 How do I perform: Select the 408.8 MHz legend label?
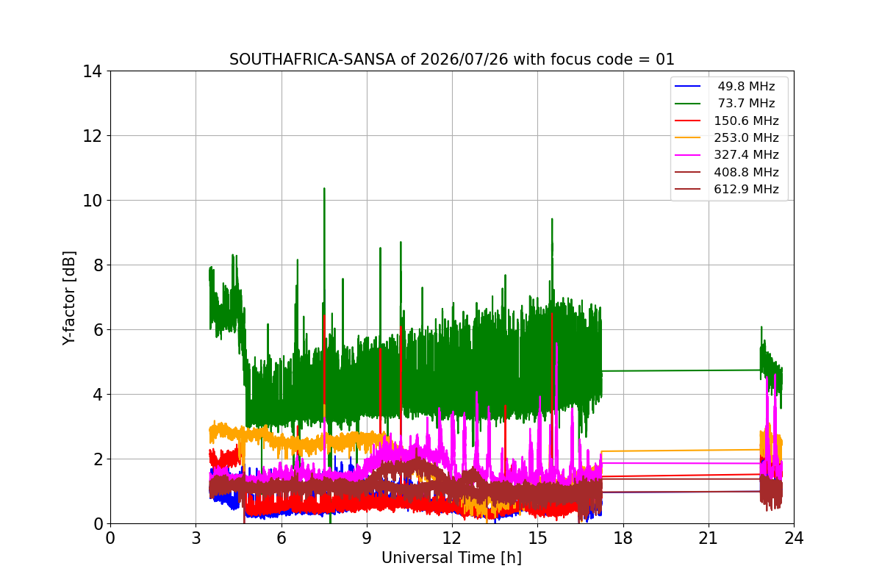coord(746,172)
